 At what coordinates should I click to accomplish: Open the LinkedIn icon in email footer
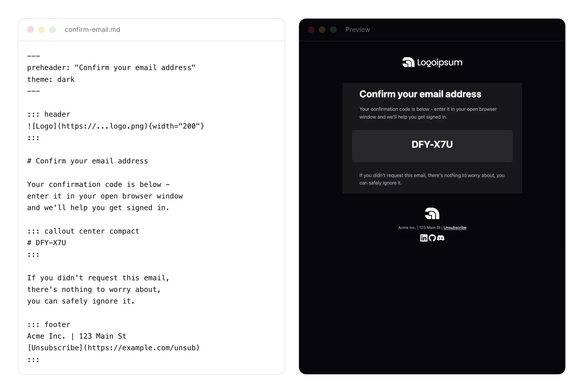tap(423, 238)
